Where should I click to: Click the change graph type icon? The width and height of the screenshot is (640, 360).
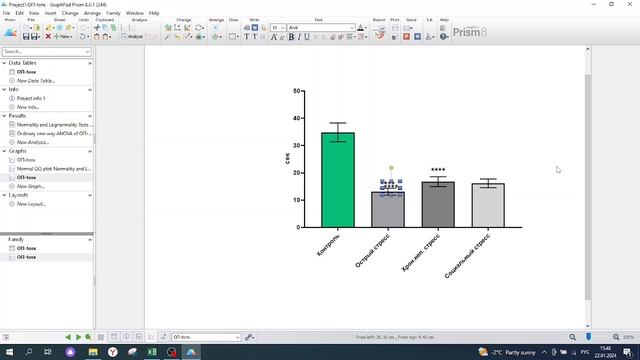168,28
